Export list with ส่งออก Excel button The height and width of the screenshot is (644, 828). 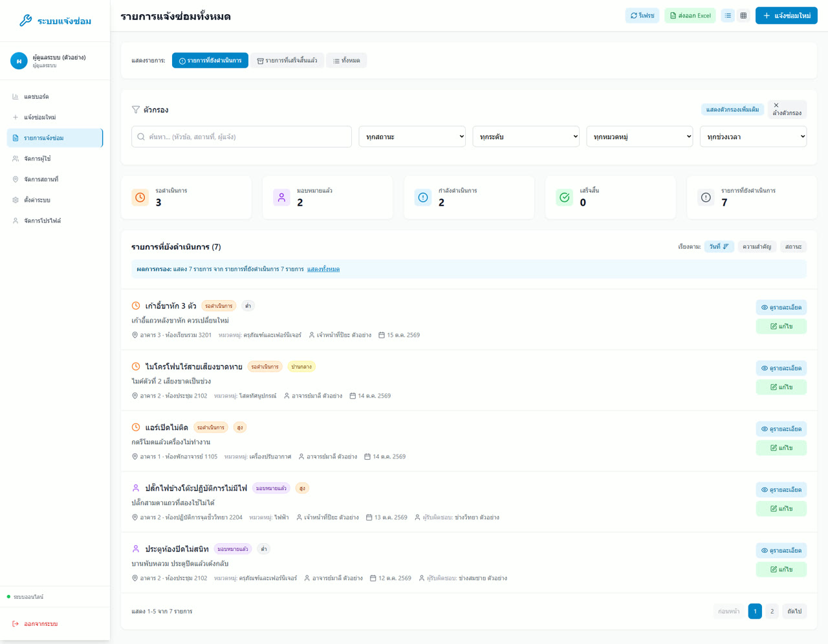click(x=690, y=16)
